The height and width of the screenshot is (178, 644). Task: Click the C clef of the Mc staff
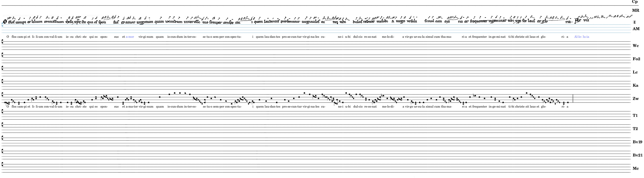(3, 164)
